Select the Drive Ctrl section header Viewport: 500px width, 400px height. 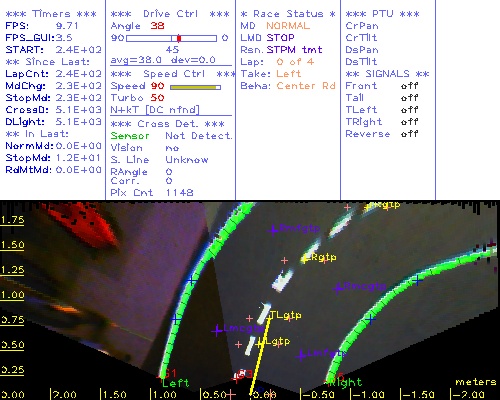(170, 14)
